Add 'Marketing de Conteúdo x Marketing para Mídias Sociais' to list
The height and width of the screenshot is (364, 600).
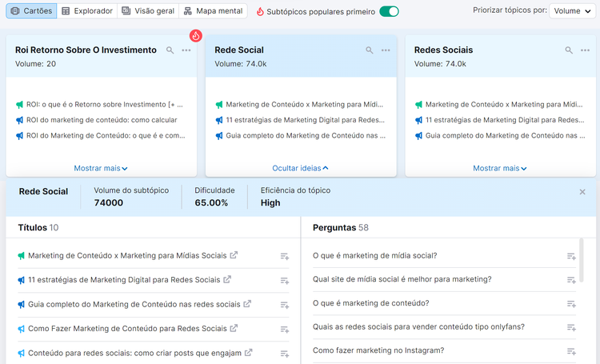coord(284,256)
